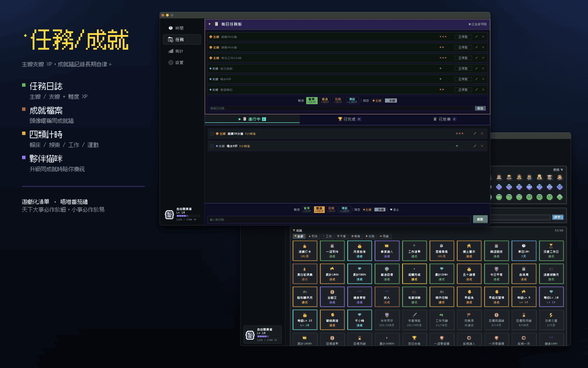Select 簡單 +15XP difficulty in daily board
Viewport: 588px width, 368px height.
pyautogui.click(x=311, y=101)
